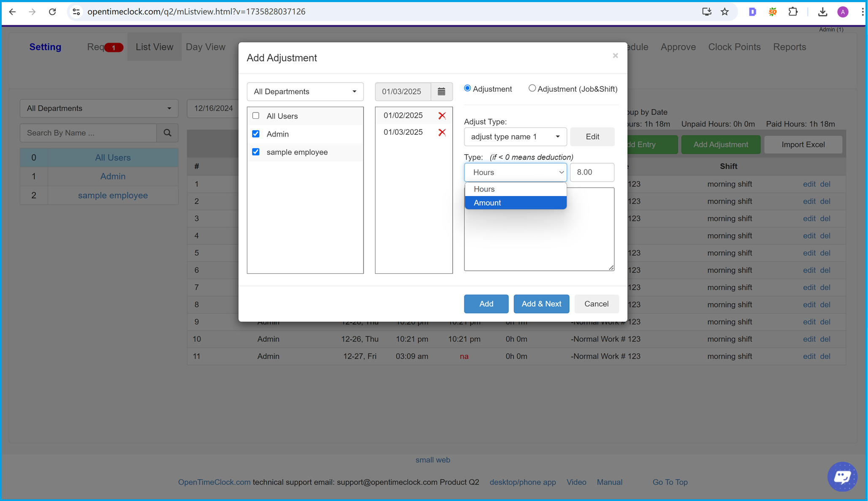Screen dimensions: 868x501
Task: Remove date 01/02/2025 with red X
Action: tap(442, 116)
